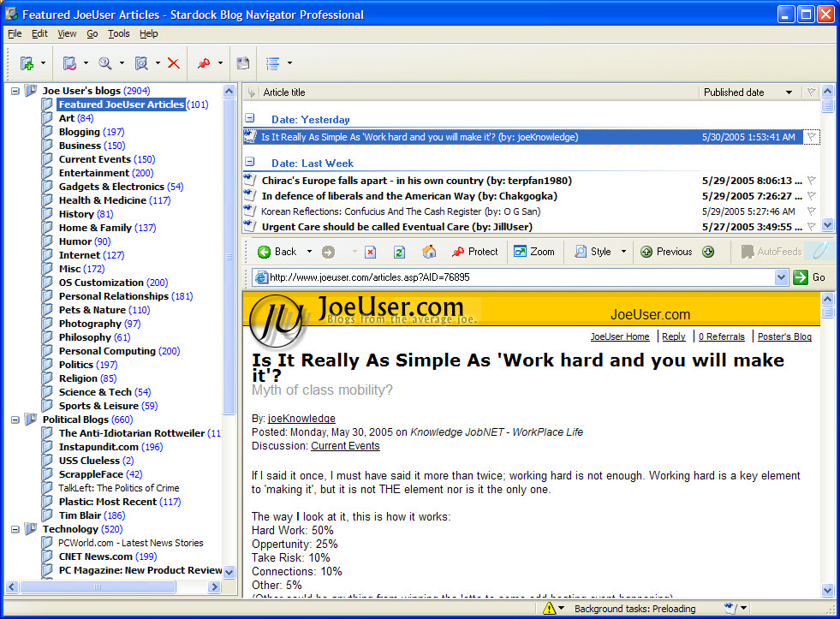Screen dimensions: 840x619
Task: Click the green Refresh icon in browser toolbar
Action: click(x=399, y=252)
